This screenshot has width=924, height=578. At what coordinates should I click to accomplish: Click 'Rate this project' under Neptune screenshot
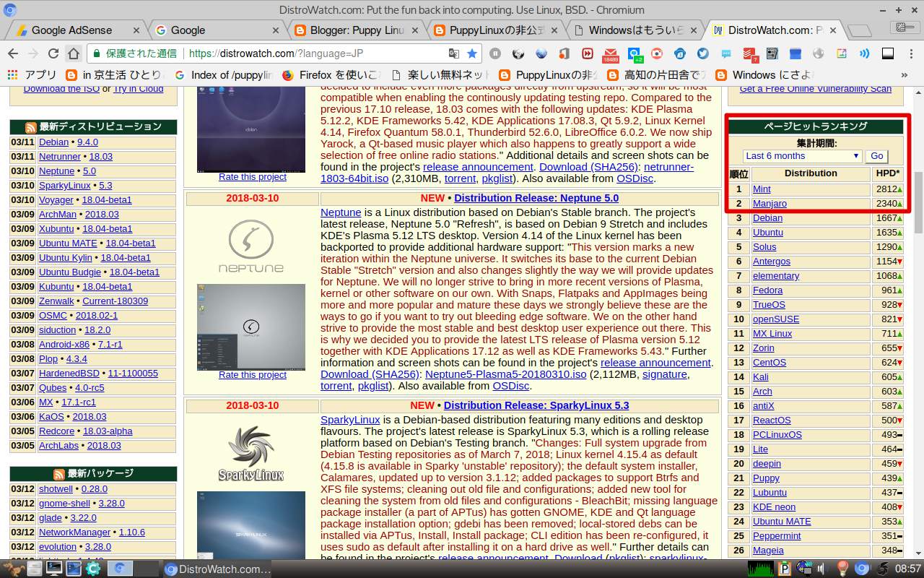click(253, 374)
